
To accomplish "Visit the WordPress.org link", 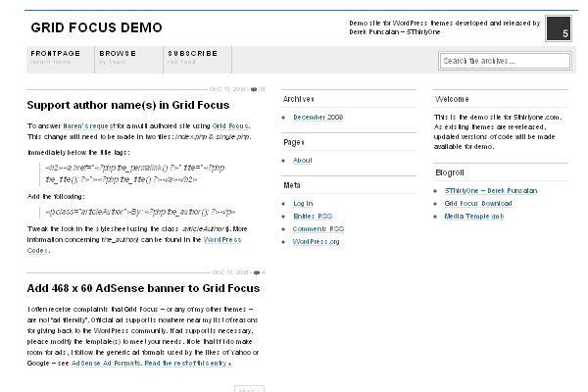I will click(316, 241).
